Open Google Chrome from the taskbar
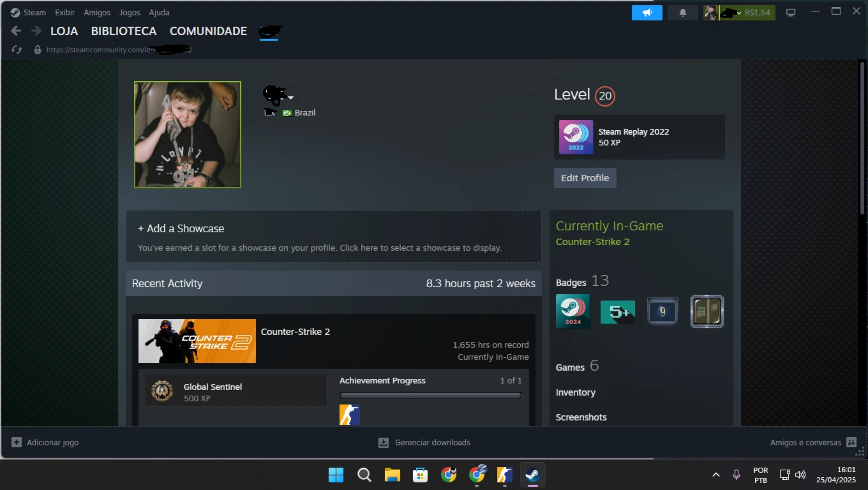 449,475
